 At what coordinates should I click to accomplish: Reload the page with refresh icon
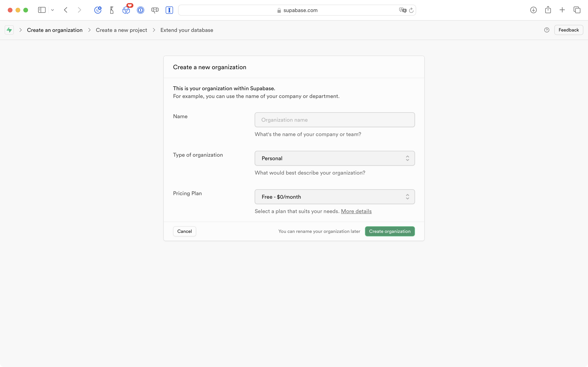click(x=411, y=10)
